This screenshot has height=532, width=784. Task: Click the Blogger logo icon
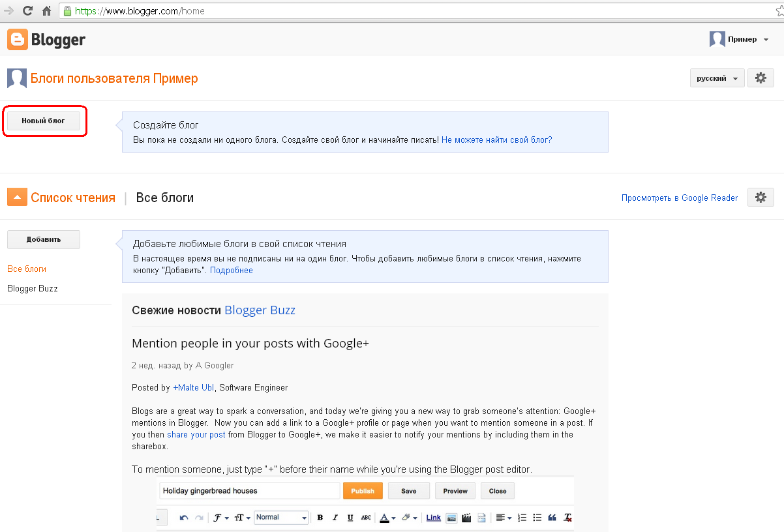pyautogui.click(x=18, y=40)
